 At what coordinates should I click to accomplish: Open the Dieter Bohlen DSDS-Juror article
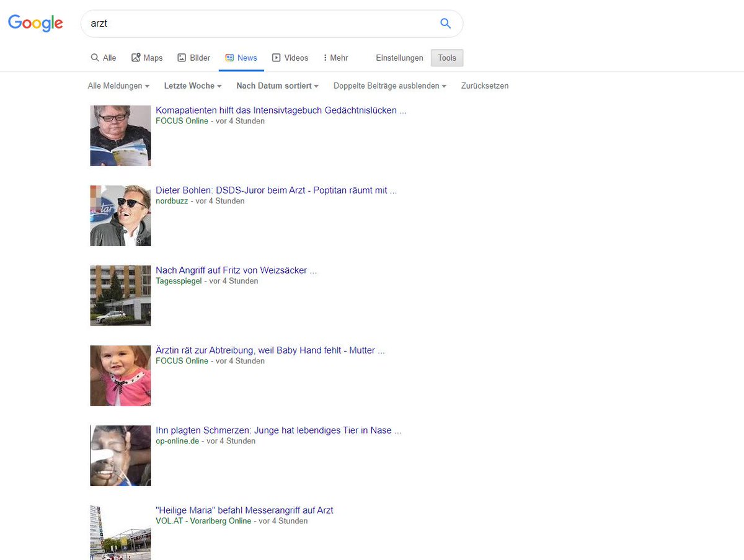point(276,190)
